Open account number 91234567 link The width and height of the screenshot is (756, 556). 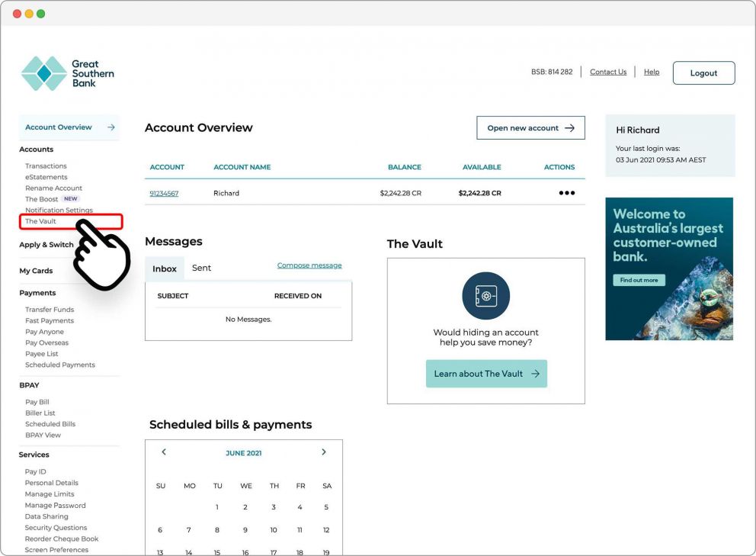pos(164,193)
